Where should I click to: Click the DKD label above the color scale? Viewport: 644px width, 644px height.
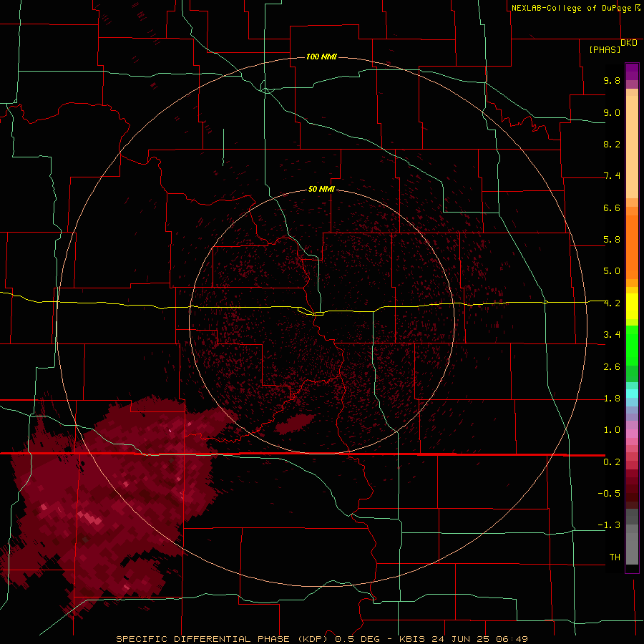pos(628,43)
